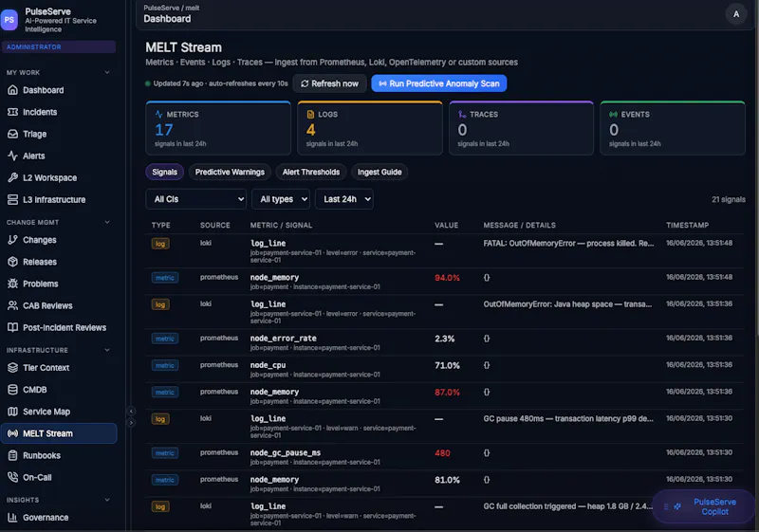Image resolution: width=759 pixels, height=532 pixels.
Task: Click the Traces card icon
Action: [x=462, y=115]
